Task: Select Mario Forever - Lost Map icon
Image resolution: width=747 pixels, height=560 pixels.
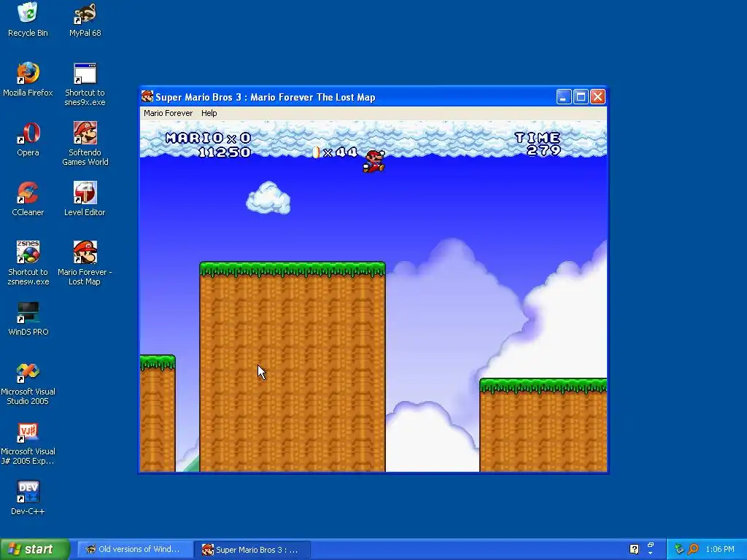Action: click(85, 263)
